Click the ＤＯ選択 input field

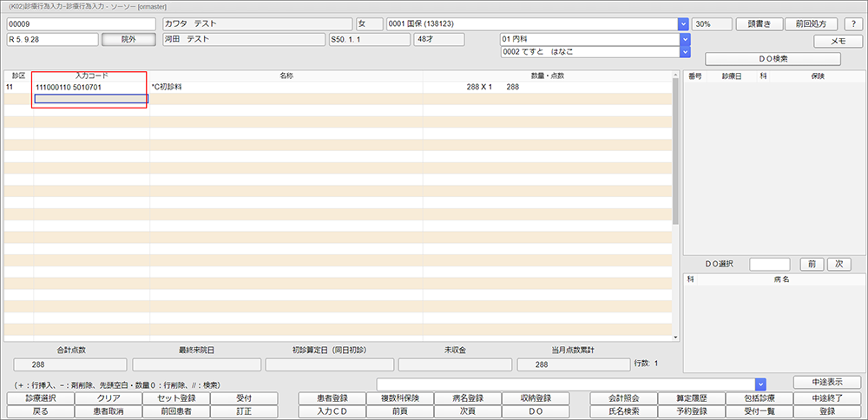click(x=769, y=264)
